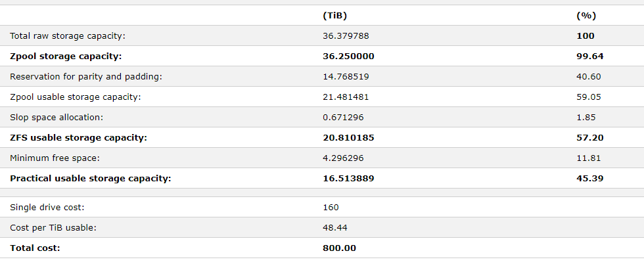Select Zpool usable storage capacity label
The image size is (644, 270).
pos(75,97)
